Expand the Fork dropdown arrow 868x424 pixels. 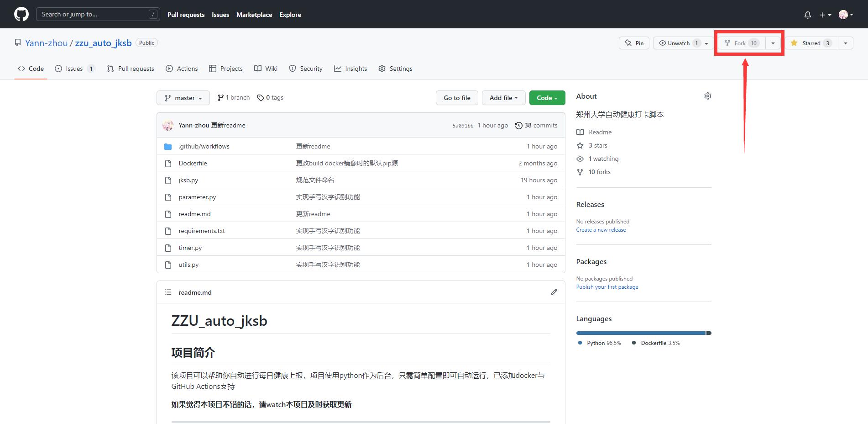click(x=773, y=43)
